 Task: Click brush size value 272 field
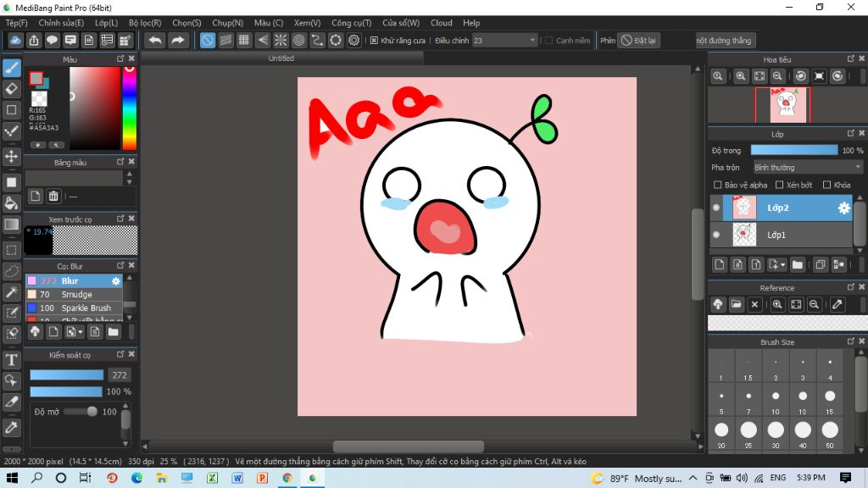(120, 375)
